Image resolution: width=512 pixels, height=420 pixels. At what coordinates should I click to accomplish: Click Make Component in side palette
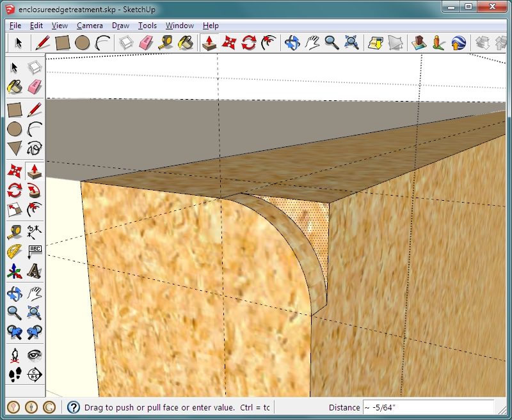click(x=35, y=68)
